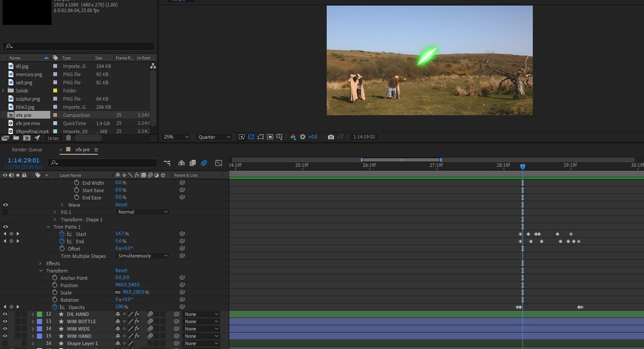The width and height of the screenshot is (644, 349).
Task: Enable the Offset property stopwatch
Action: point(62,248)
